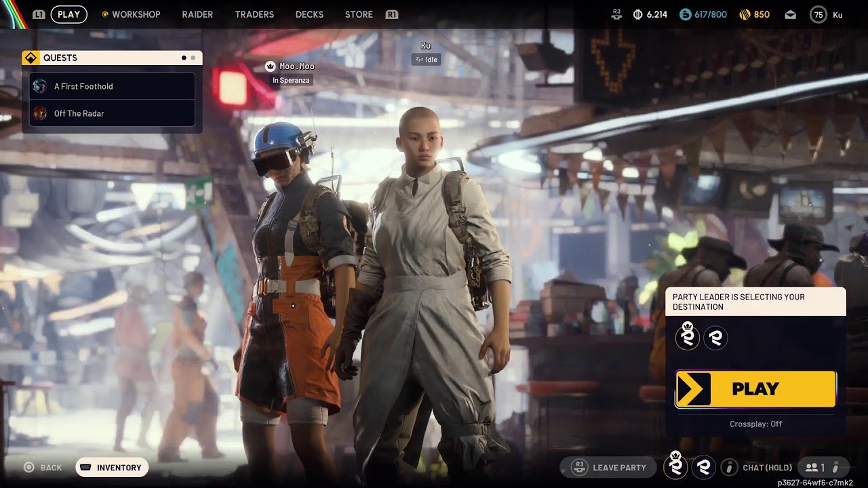Viewport: 868px width, 488px height.
Task: Click the R3 icon on Leave Party
Action: 579,467
